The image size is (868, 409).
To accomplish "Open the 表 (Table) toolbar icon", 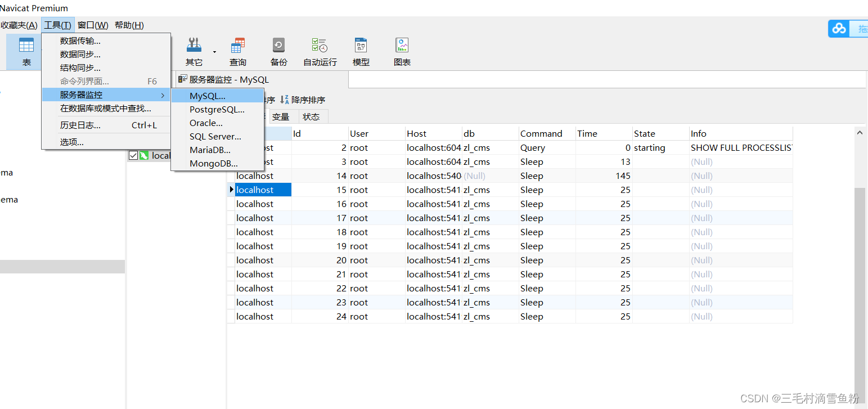I will tap(26, 52).
